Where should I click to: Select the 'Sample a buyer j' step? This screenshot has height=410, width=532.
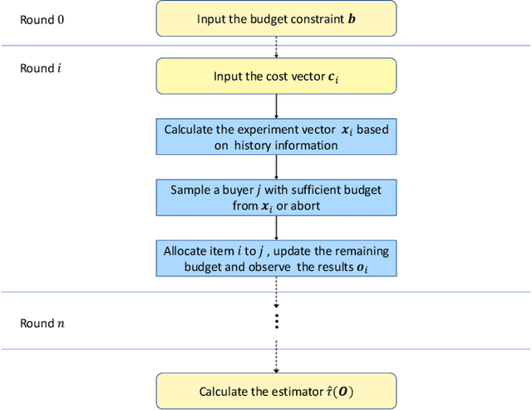(x=276, y=197)
